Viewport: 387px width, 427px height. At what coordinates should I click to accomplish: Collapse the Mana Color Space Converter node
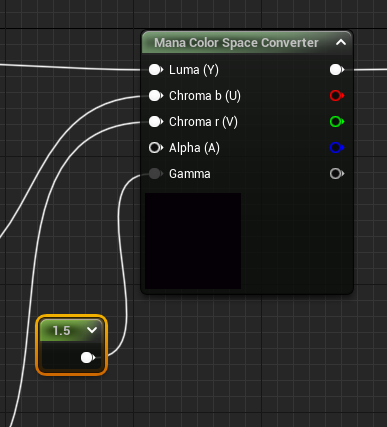coord(341,42)
